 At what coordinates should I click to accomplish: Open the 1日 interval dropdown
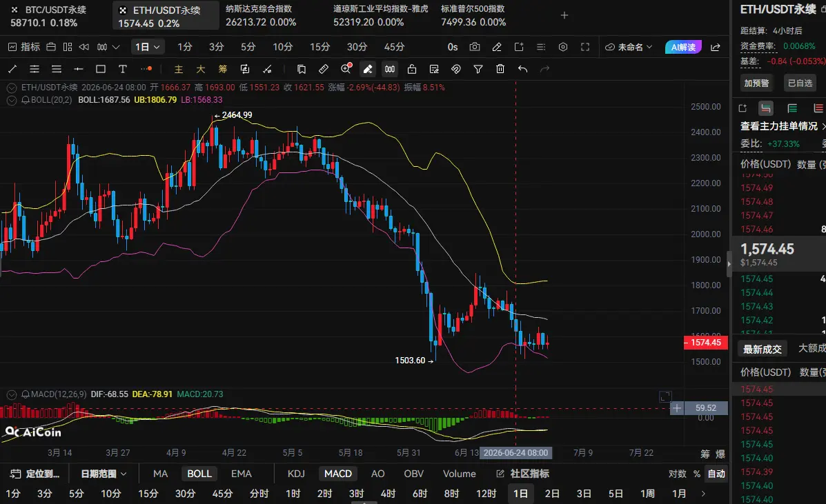pos(147,47)
